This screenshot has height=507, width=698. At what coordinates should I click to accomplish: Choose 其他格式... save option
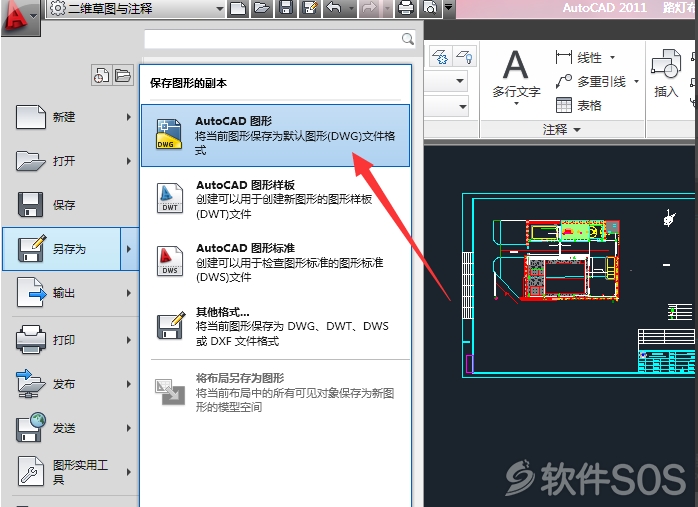click(276, 326)
